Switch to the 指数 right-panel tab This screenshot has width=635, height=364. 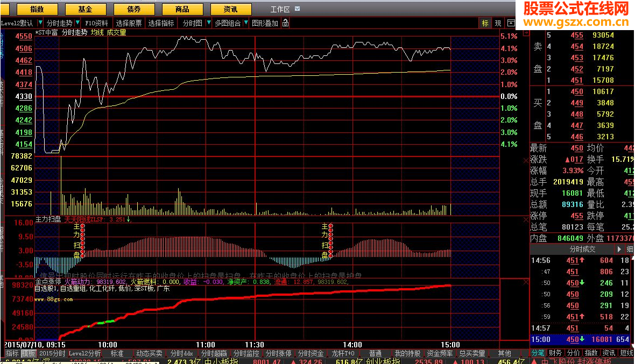(591, 353)
